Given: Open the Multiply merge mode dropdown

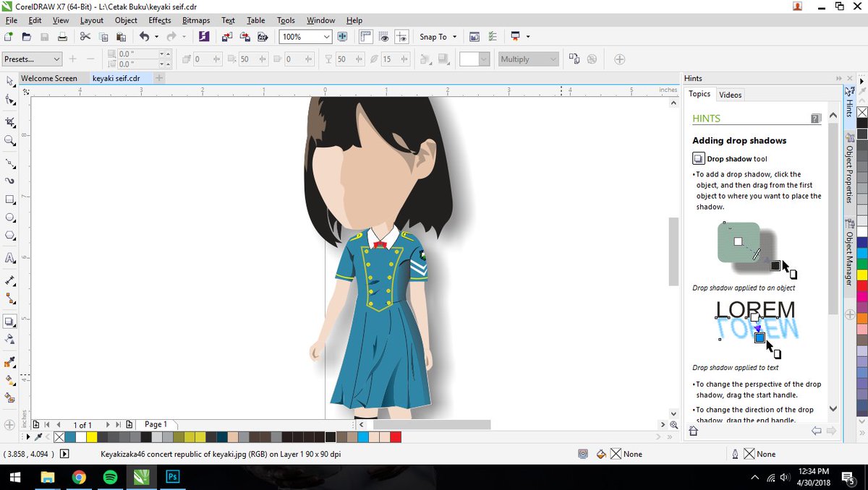Looking at the screenshot, I should coord(528,59).
